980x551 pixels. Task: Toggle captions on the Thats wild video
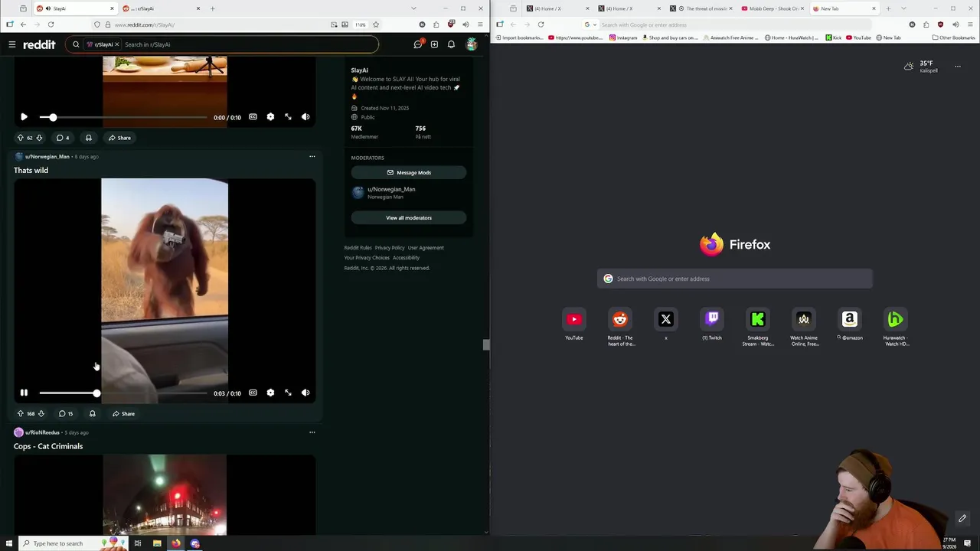[x=253, y=393]
